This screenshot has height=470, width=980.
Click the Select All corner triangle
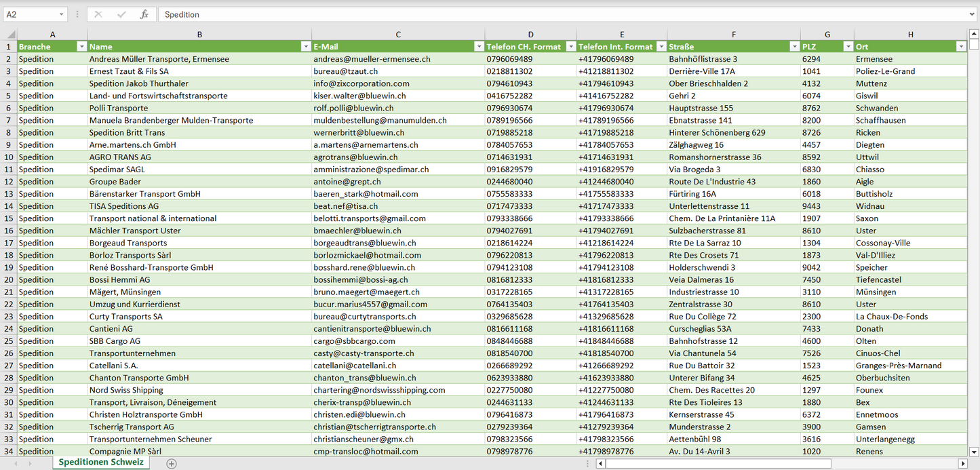10,35
